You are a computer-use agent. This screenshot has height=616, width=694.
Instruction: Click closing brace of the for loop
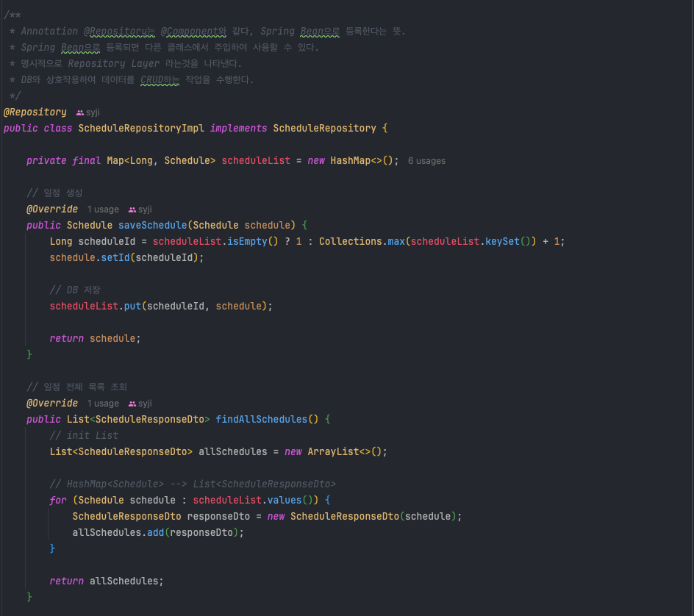[52, 548]
